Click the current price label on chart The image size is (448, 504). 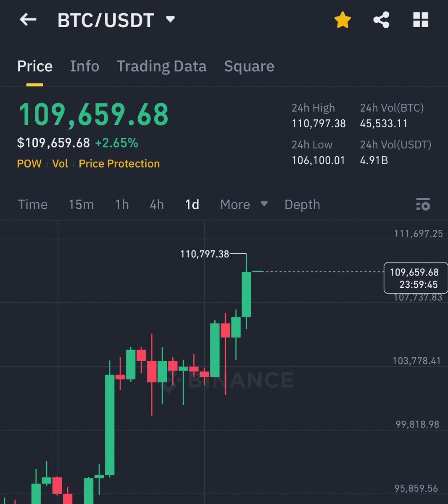pyautogui.click(x=415, y=278)
